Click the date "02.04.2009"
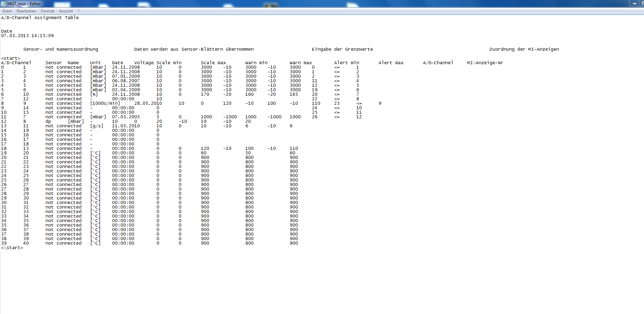 pos(126,90)
